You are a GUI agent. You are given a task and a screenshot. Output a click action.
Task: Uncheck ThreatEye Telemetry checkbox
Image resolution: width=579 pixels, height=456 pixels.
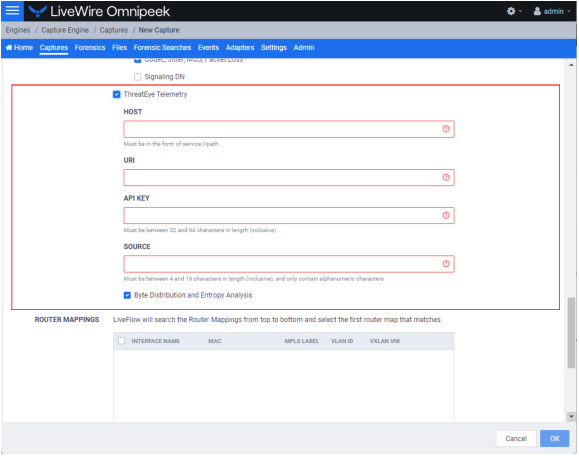coord(117,95)
